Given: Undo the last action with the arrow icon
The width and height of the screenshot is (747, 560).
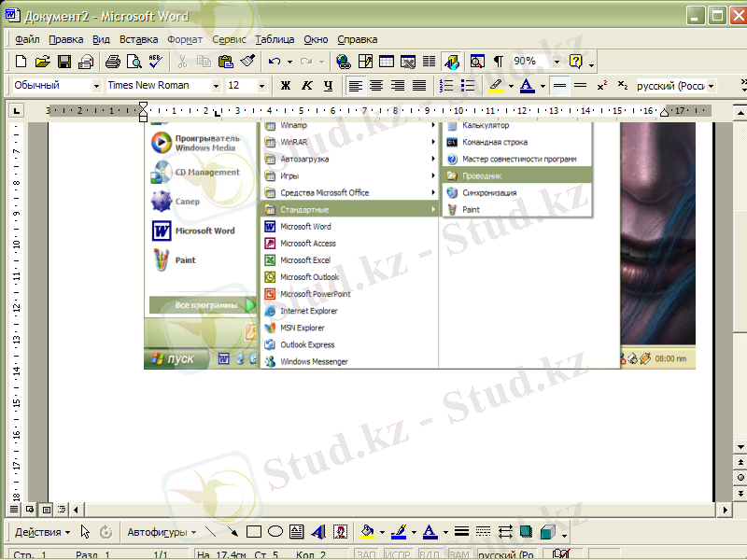Looking at the screenshot, I should point(274,62).
